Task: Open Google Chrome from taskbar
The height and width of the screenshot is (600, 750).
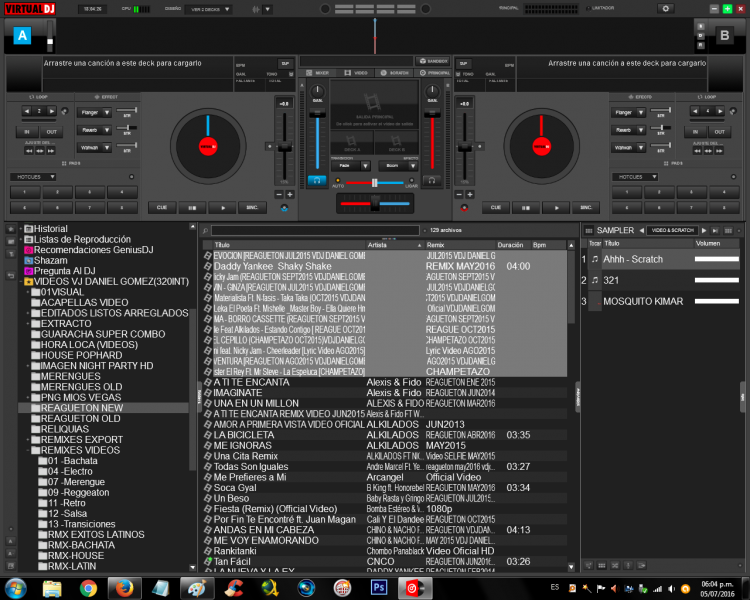Action: coord(88,588)
